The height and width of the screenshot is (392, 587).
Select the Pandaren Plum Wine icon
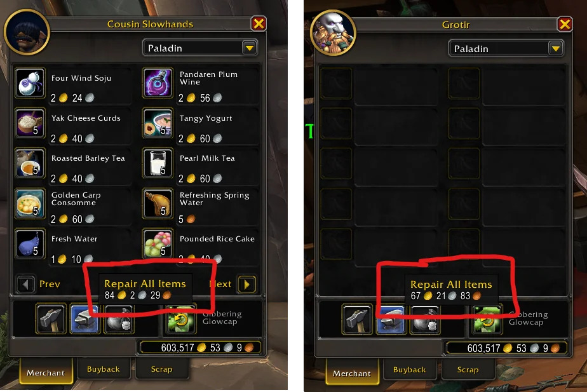click(x=158, y=83)
